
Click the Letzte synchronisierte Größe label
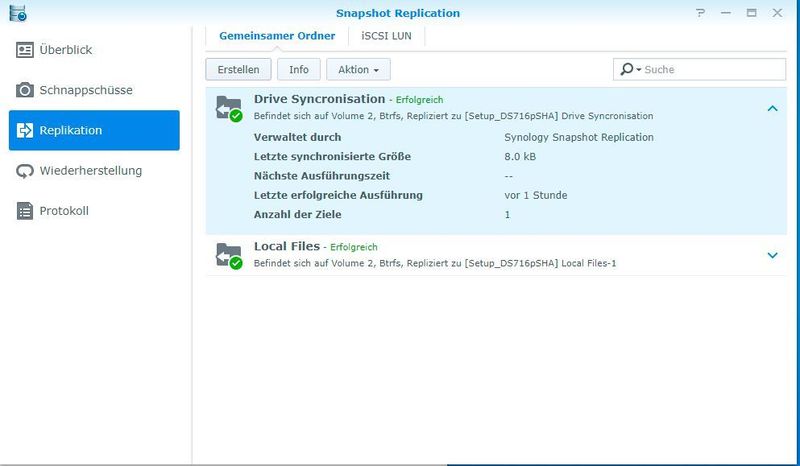pyautogui.click(x=332, y=157)
